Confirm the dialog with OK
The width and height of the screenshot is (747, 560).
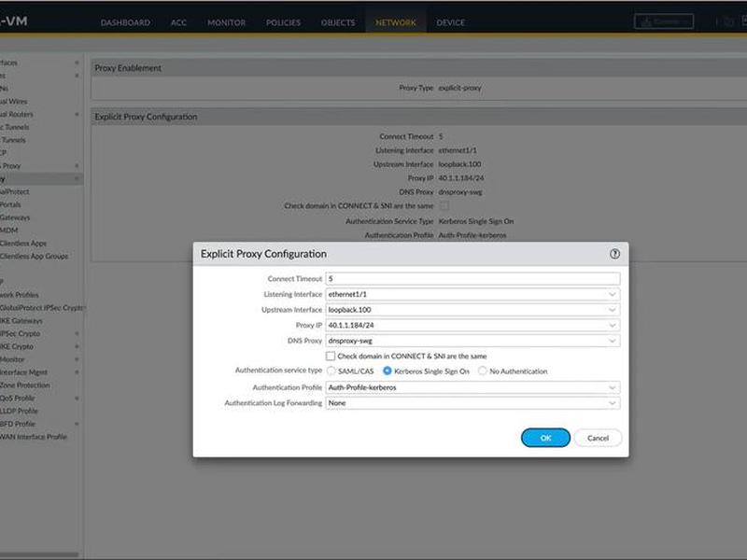tap(545, 438)
